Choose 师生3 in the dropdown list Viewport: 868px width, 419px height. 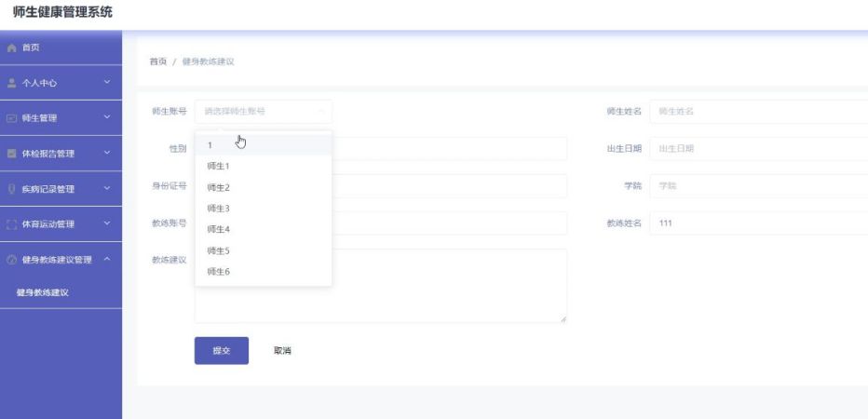(264, 209)
